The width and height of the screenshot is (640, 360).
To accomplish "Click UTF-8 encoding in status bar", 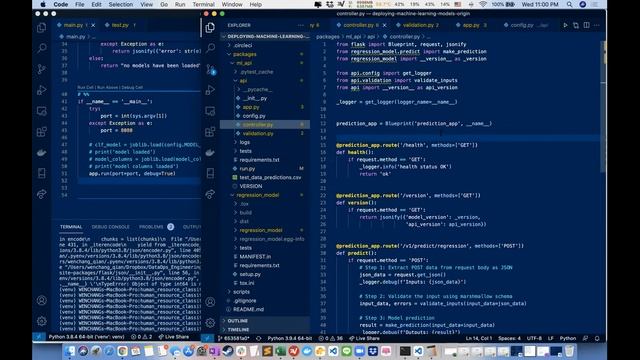I will (x=534, y=338).
